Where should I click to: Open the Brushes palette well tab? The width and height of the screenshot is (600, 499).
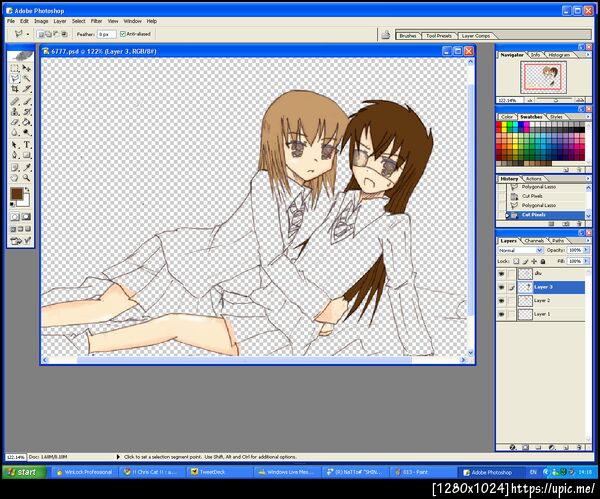(x=408, y=36)
